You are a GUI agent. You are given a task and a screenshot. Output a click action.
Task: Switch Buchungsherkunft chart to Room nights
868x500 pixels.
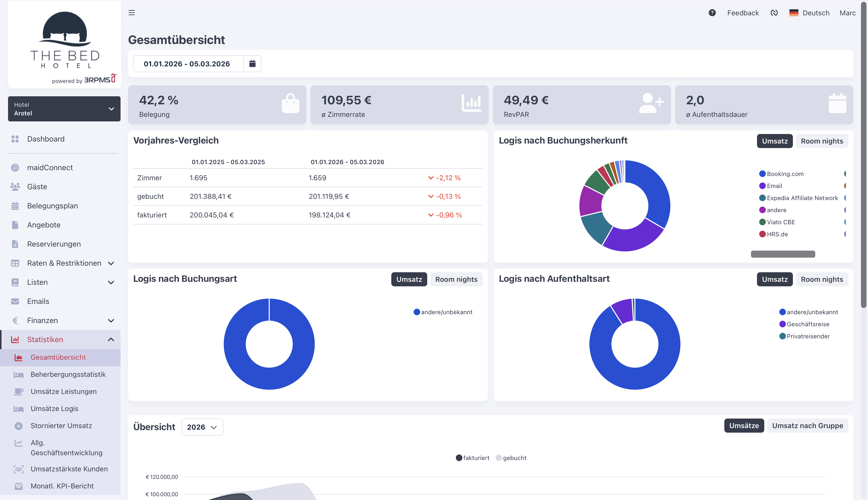(x=821, y=141)
